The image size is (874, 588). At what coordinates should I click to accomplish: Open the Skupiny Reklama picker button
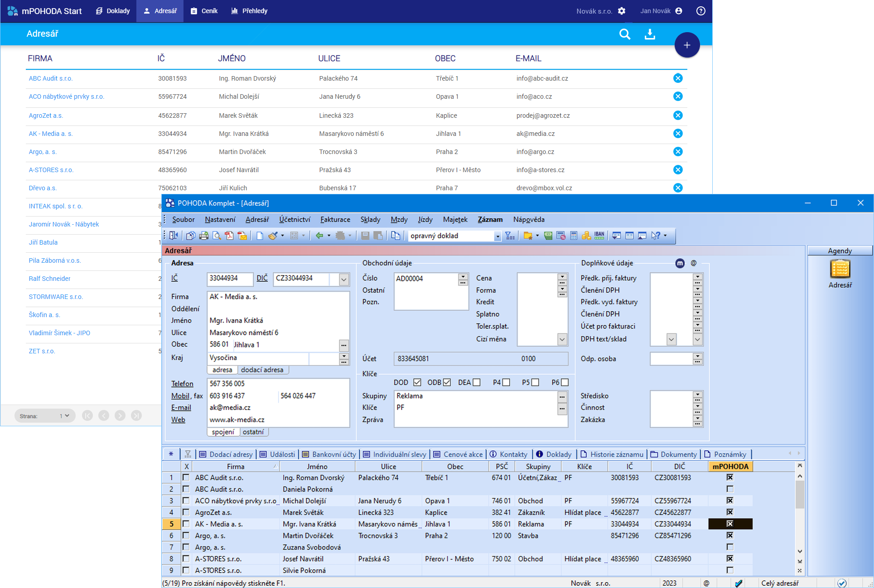562,396
